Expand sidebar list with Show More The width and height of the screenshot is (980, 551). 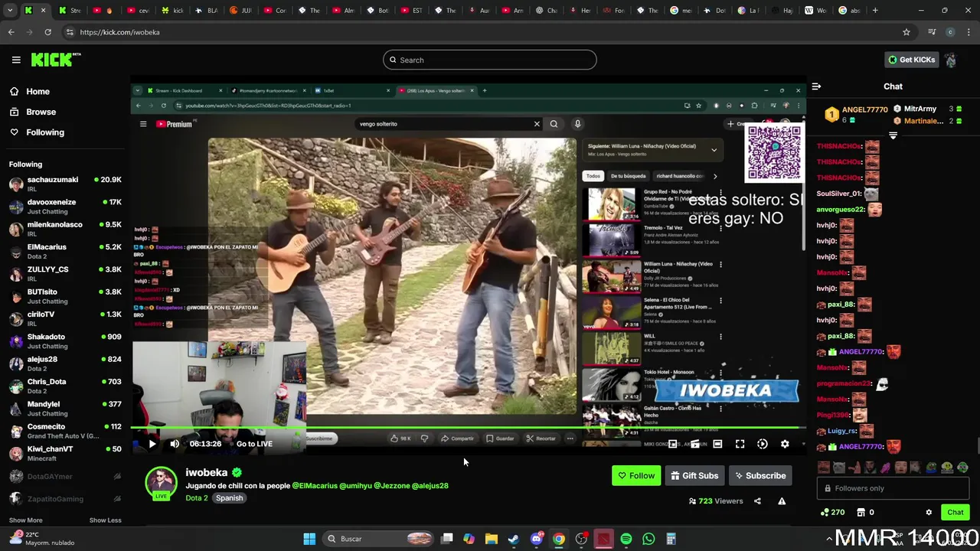pyautogui.click(x=25, y=520)
